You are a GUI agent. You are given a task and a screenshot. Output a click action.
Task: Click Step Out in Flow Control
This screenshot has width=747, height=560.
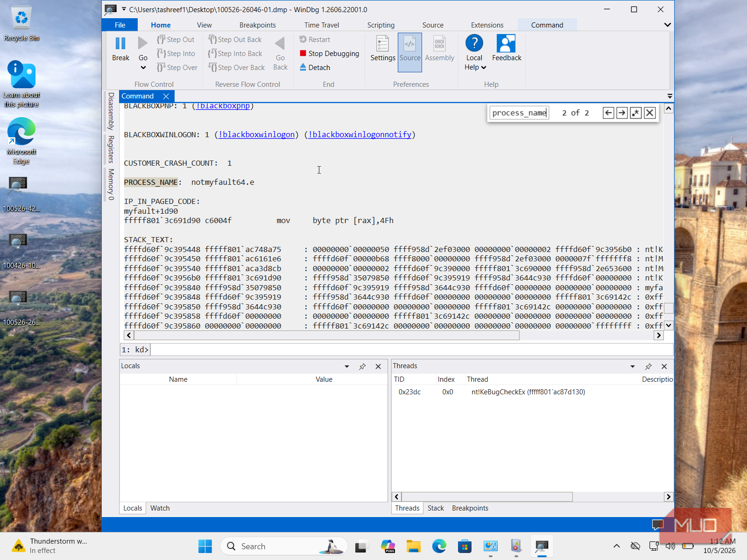tap(176, 40)
